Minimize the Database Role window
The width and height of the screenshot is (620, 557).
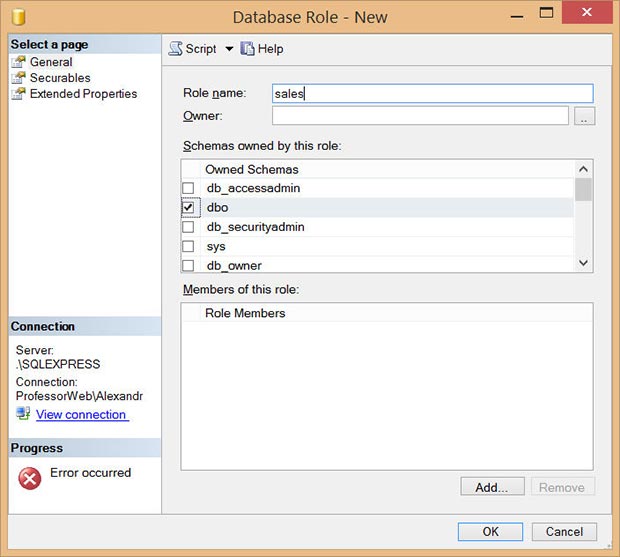517,17
